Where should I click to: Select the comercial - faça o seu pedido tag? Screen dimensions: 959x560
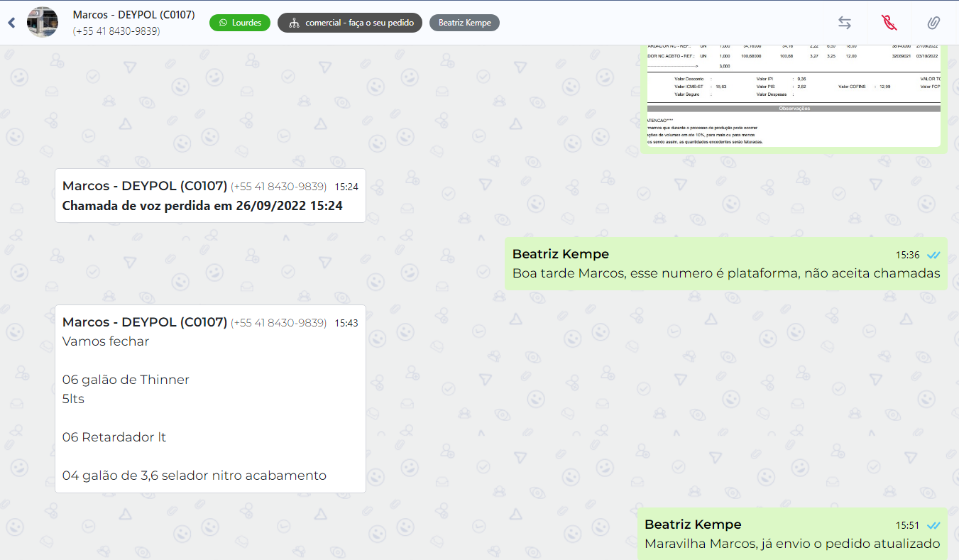[350, 23]
